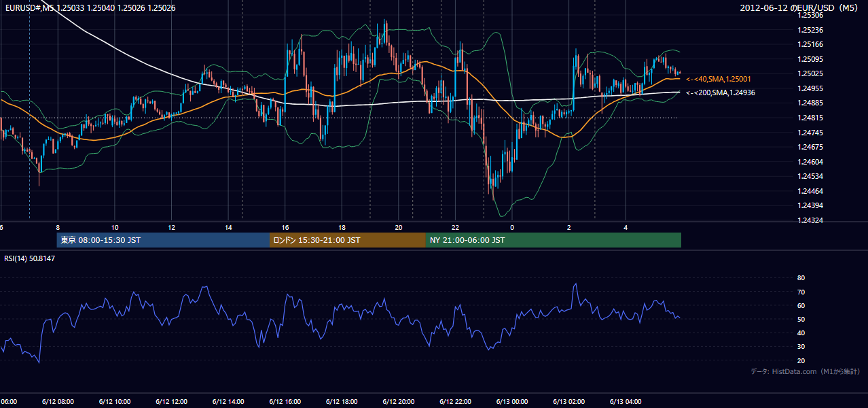The width and height of the screenshot is (868, 408).
Task: Click hour label 22 under the price chart
Action: pyautogui.click(x=455, y=227)
